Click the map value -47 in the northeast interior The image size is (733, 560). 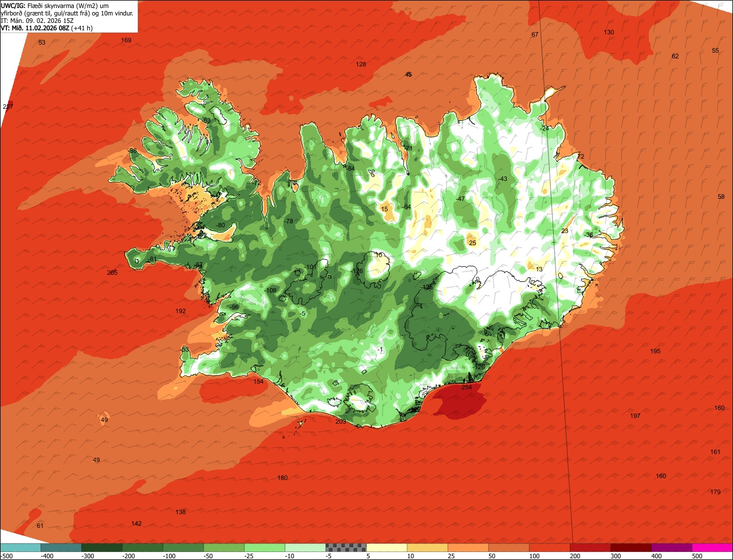460,199
